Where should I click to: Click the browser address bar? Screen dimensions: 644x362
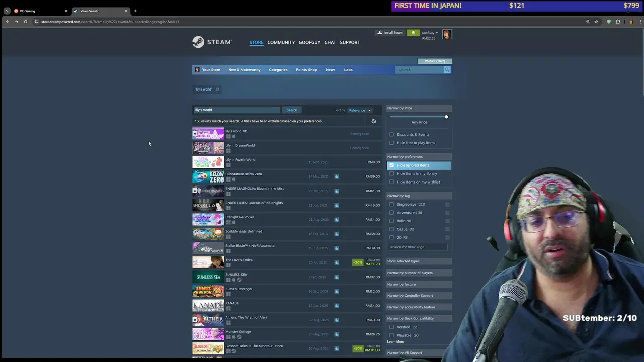pyautogui.click(x=307, y=22)
